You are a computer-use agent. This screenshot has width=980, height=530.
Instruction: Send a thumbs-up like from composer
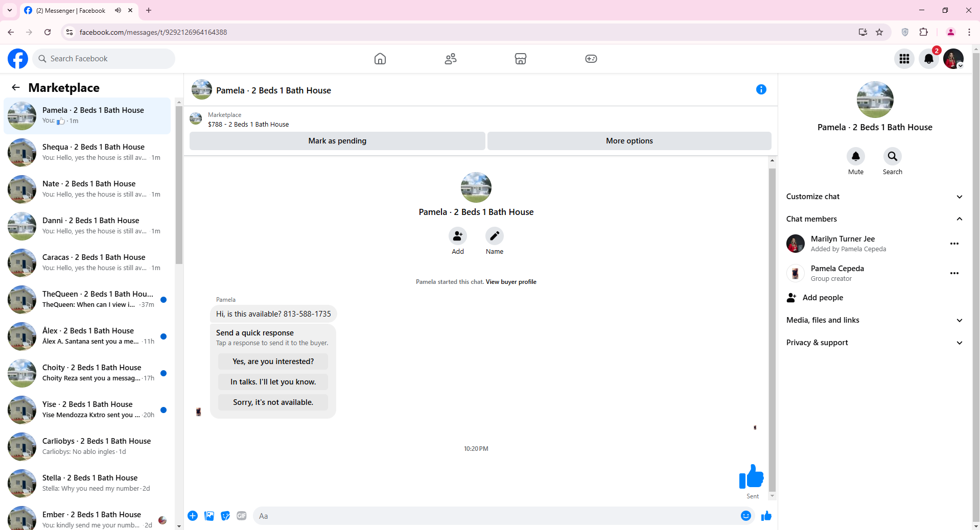[766, 516]
